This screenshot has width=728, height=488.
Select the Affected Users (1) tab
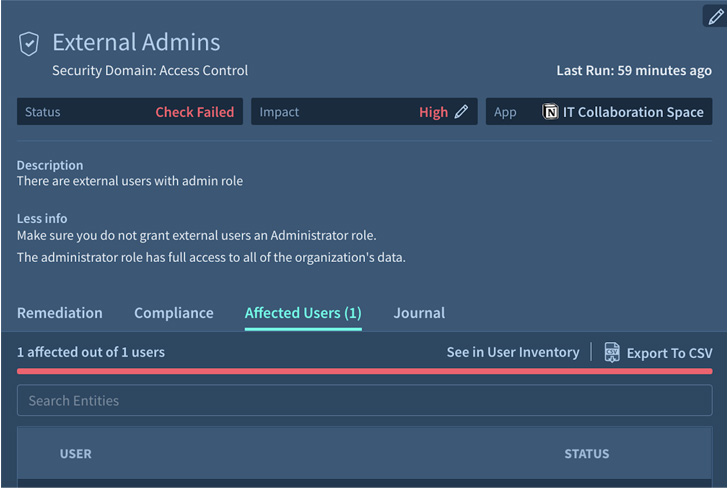pos(303,313)
